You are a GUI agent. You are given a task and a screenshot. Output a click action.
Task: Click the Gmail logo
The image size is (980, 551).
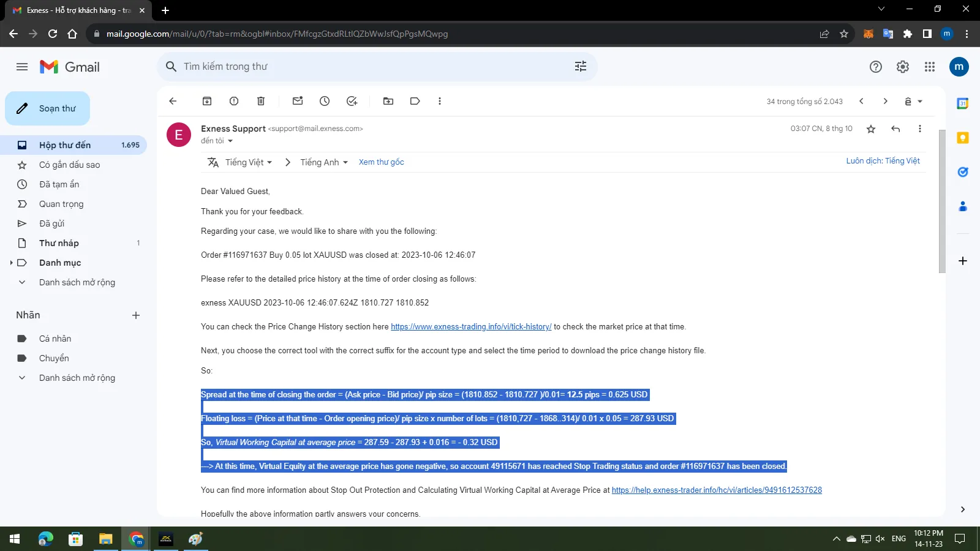click(x=70, y=67)
